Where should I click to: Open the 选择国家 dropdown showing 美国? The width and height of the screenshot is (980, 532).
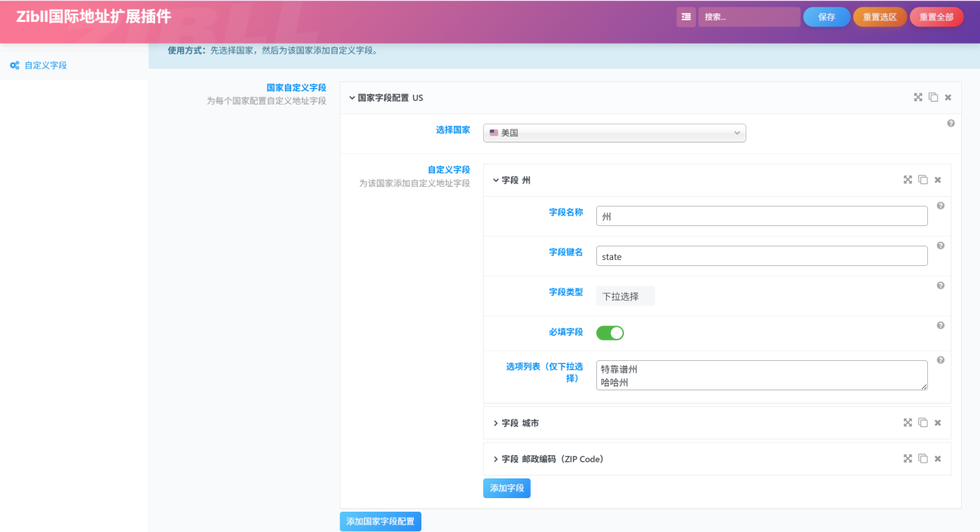click(x=614, y=133)
